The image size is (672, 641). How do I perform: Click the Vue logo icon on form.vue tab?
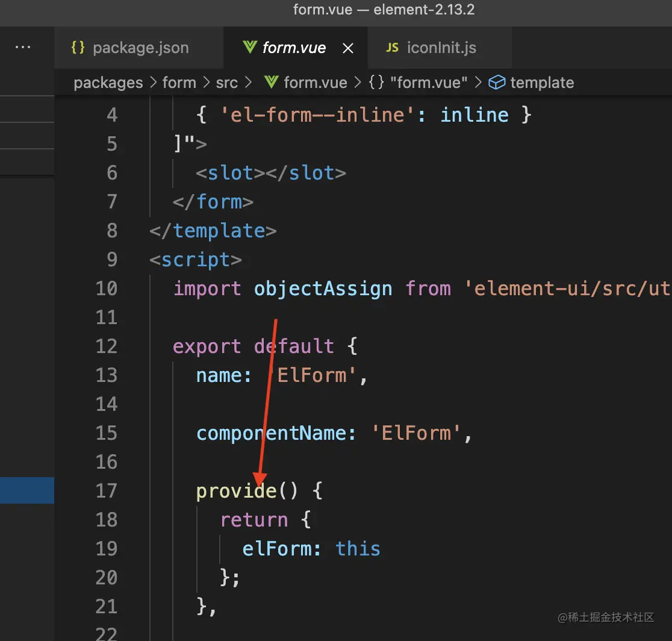click(x=249, y=47)
